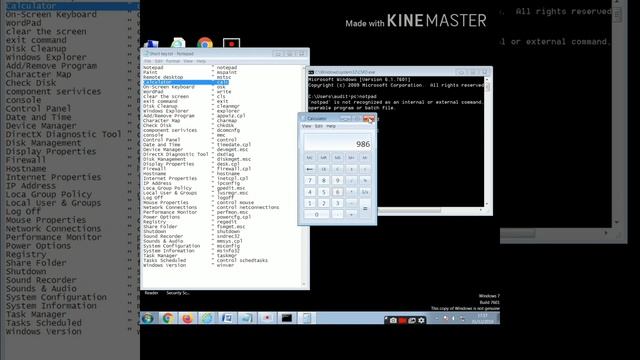This screenshot has width=640, height=360.
Task: Open the Notepad File menu
Action: tap(147, 61)
